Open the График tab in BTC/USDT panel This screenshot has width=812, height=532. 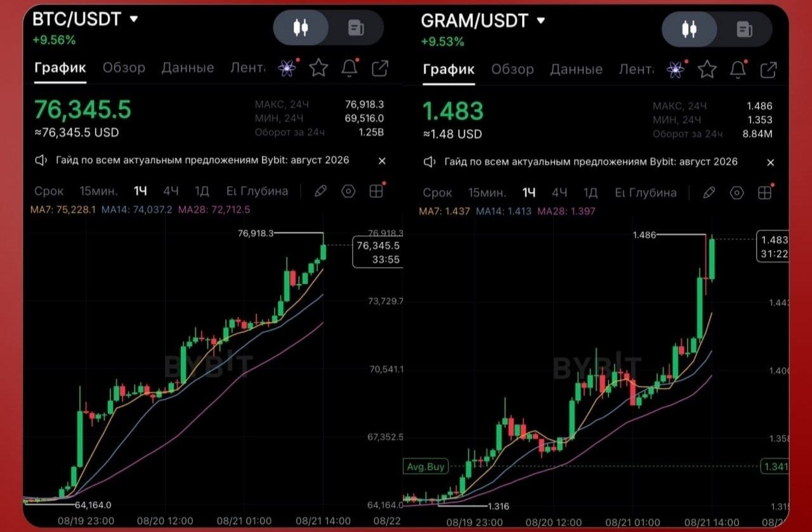point(60,67)
